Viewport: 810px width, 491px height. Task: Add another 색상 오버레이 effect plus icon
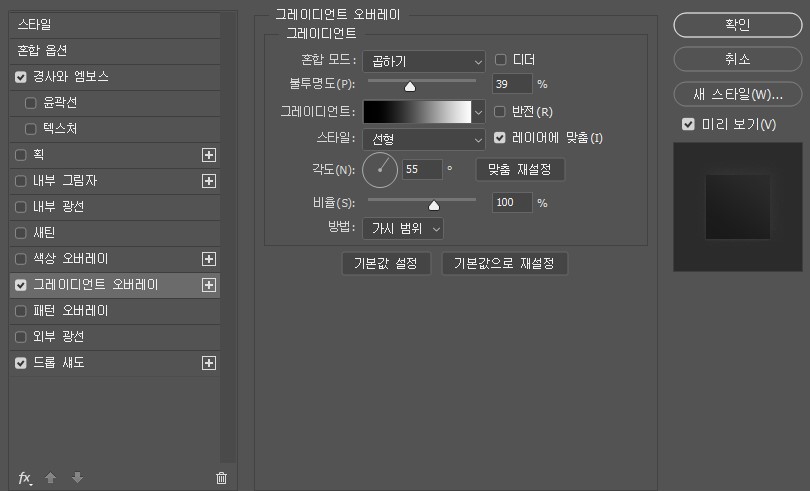[x=209, y=259]
